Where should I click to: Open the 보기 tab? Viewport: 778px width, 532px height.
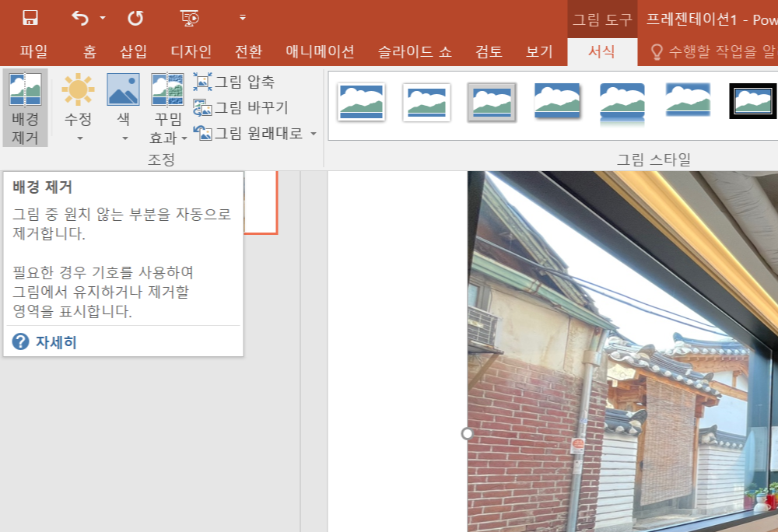tap(539, 51)
